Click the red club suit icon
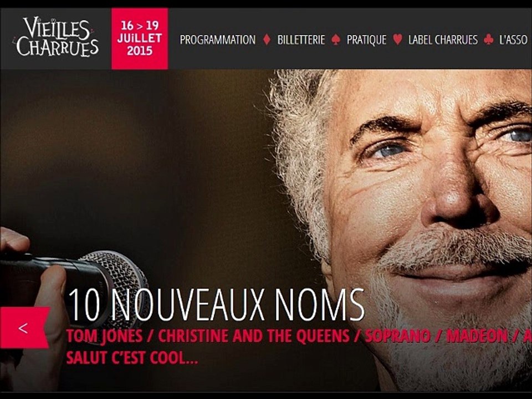 click(488, 40)
